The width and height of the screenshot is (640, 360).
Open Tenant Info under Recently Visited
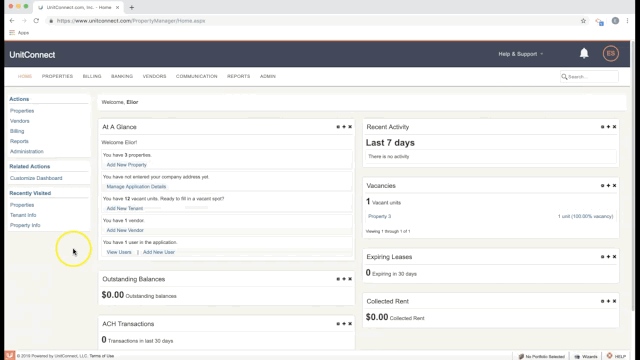coord(23,215)
